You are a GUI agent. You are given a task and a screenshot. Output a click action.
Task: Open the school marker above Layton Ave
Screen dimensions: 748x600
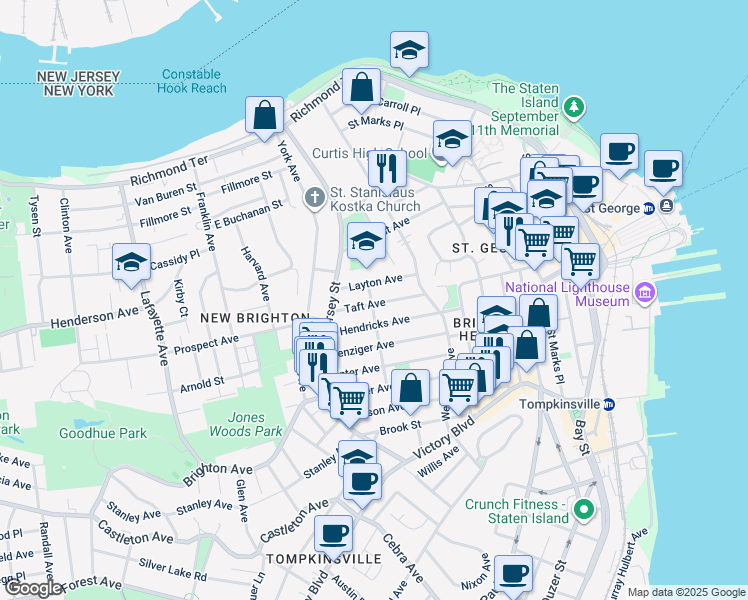pyautogui.click(x=367, y=242)
